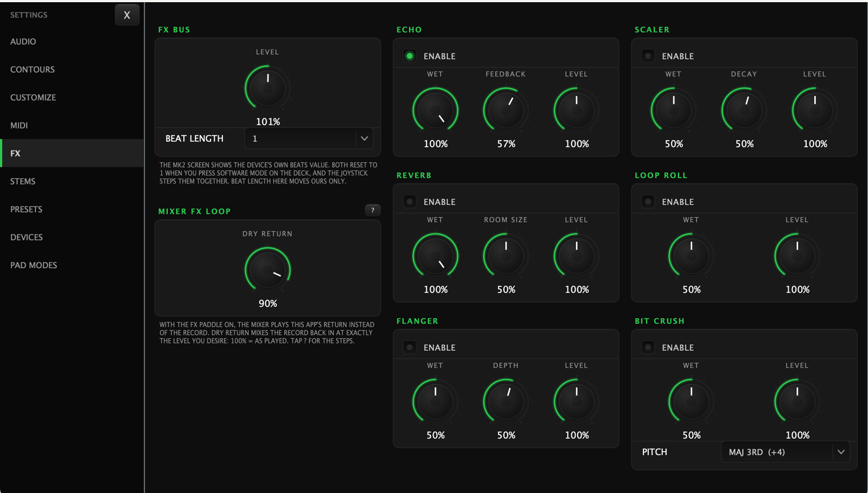Open the Audio settings page
This screenshot has height=493, width=868.
tap(72, 41)
